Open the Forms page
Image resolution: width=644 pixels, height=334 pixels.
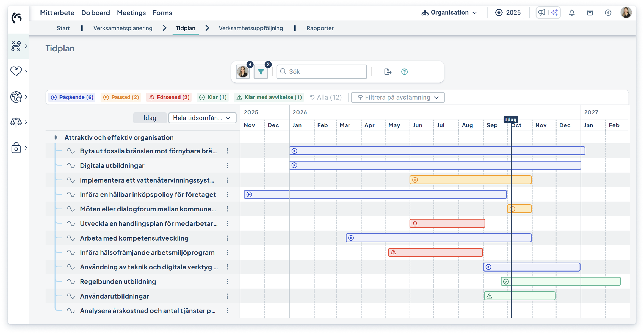click(x=162, y=13)
